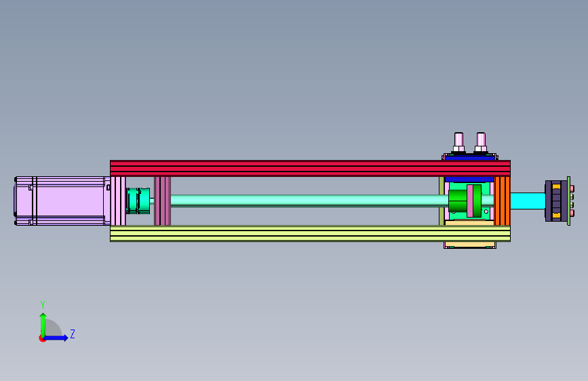Select the blue Z axis arrow of triad
The width and height of the screenshot is (588, 381).
click(x=56, y=338)
